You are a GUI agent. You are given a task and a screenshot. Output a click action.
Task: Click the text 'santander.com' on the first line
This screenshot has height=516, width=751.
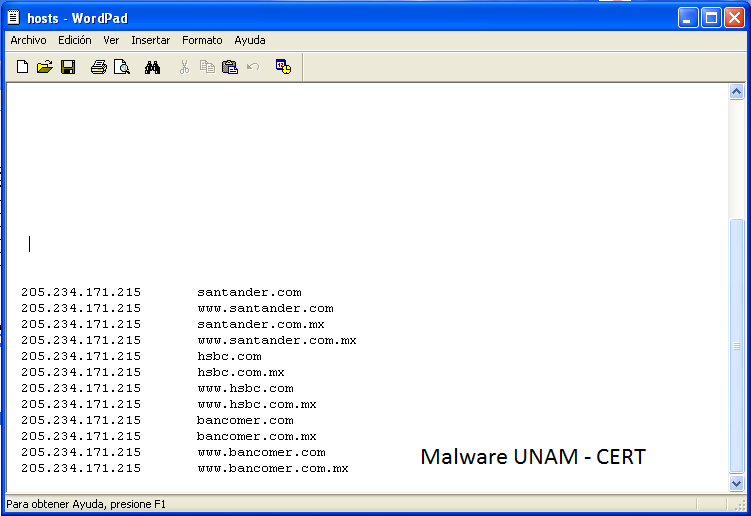tap(249, 292)
